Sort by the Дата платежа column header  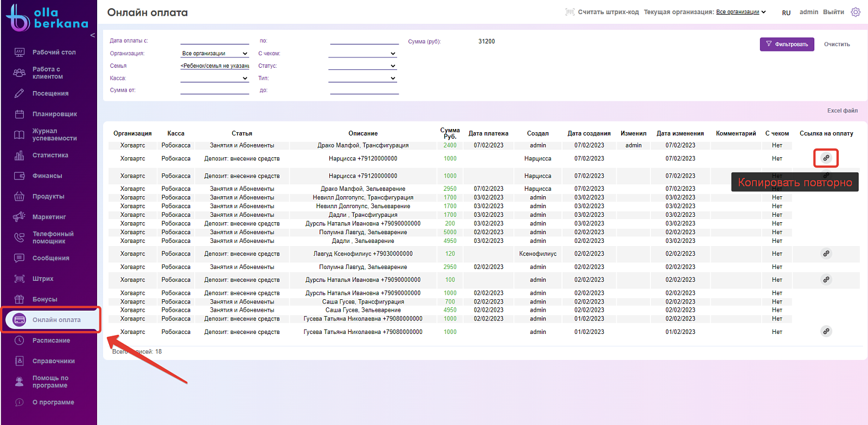488,133
